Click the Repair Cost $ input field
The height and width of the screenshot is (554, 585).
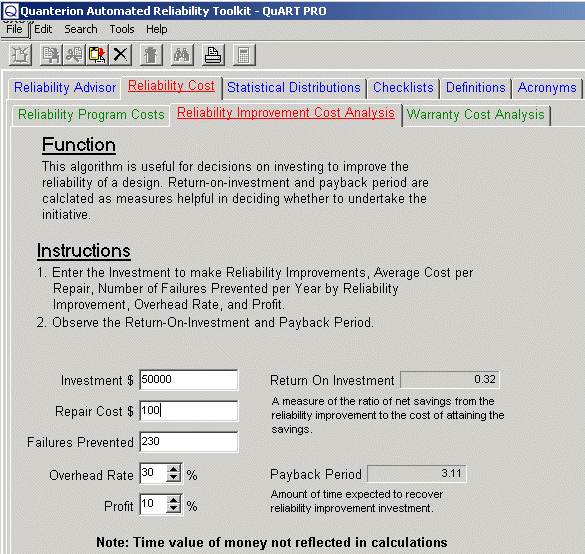189,411
